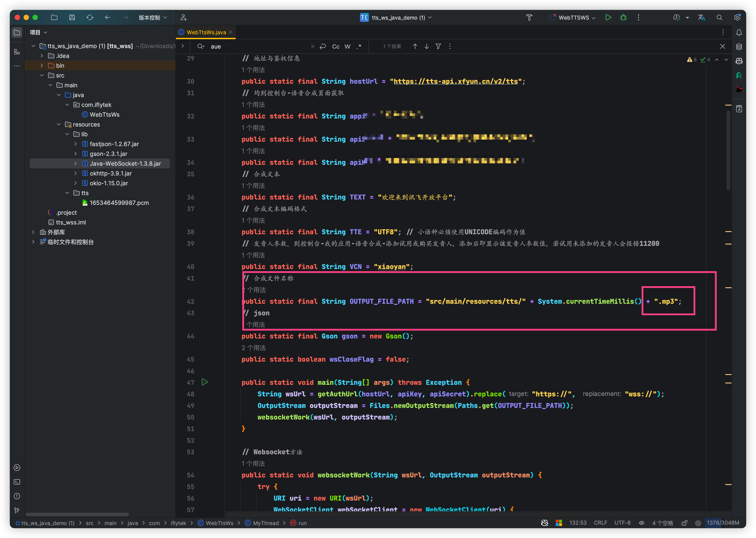
Task: Expand the bin folder in project tree
Action: click(42, 66)
